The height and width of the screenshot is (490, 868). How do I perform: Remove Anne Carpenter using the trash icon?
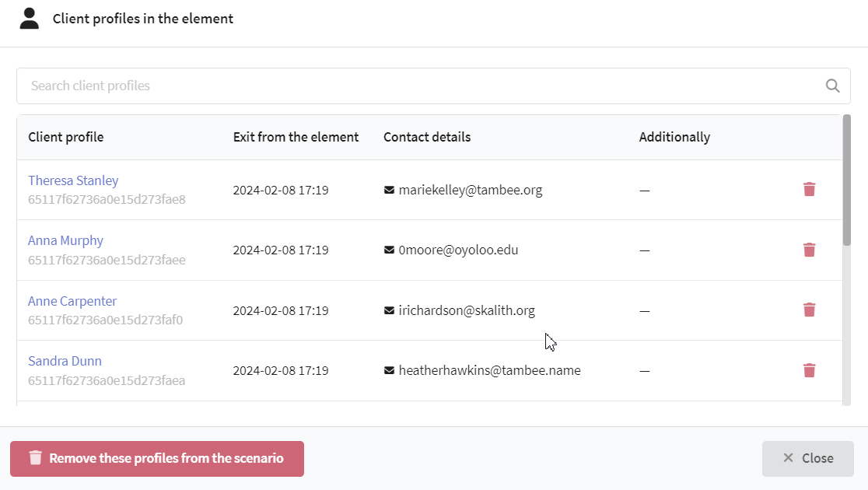(x=809, y=310)
